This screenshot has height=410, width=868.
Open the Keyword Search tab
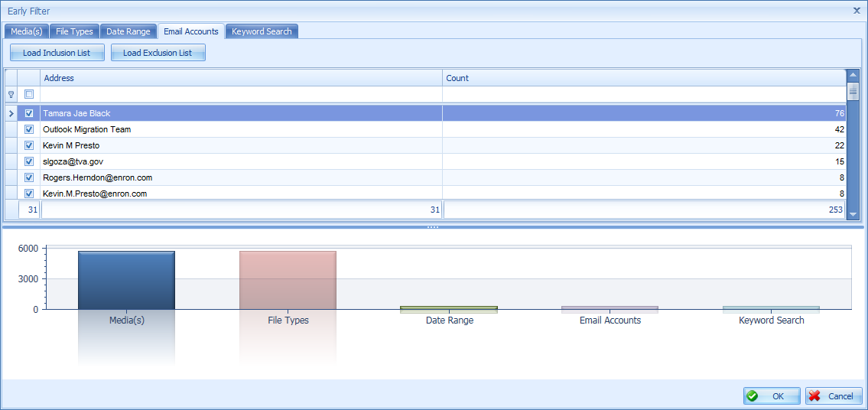tap(262, 31)
